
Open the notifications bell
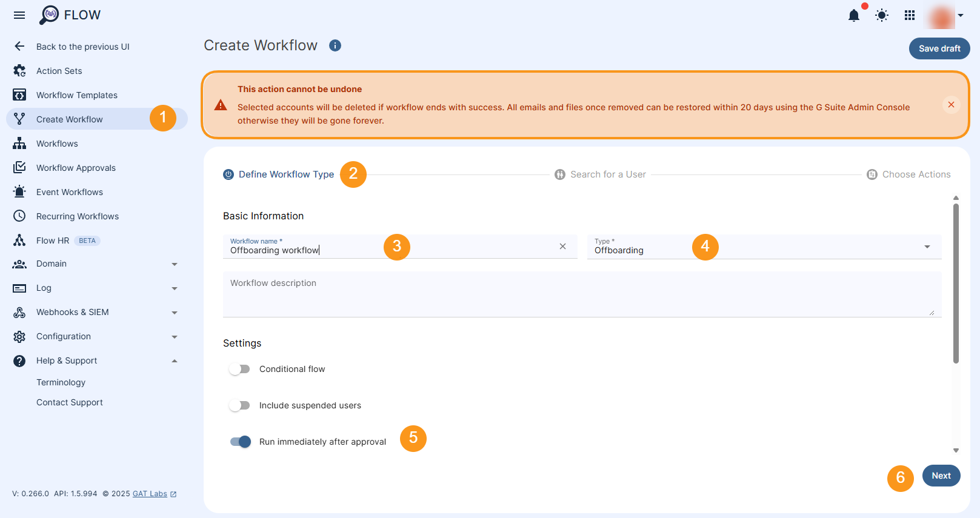click(x=854, y=15)
